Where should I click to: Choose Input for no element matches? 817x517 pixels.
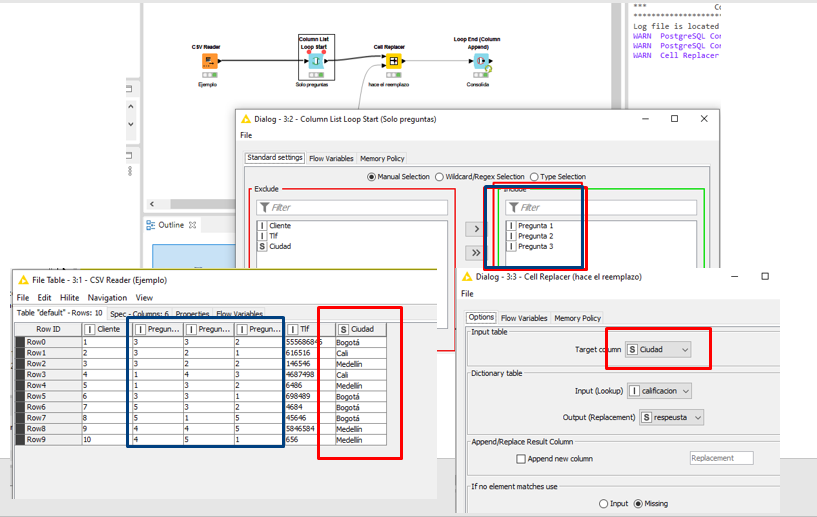[x=603, y=504]
